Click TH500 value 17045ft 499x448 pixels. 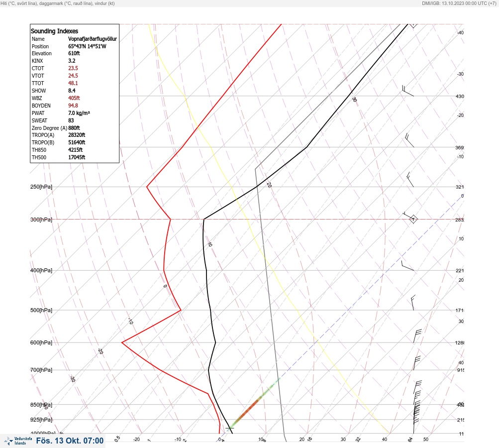point(77,157)
